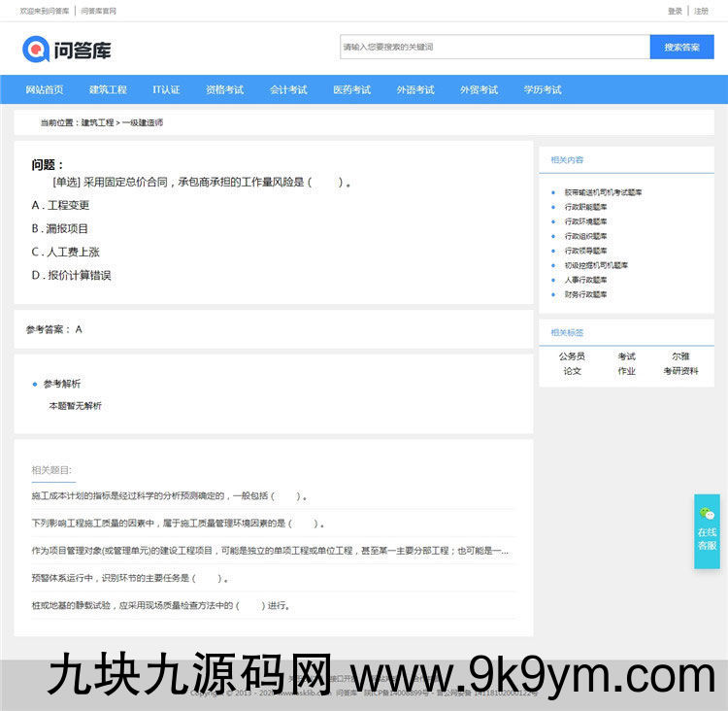Select the 公务员 tag

[572, 356]
